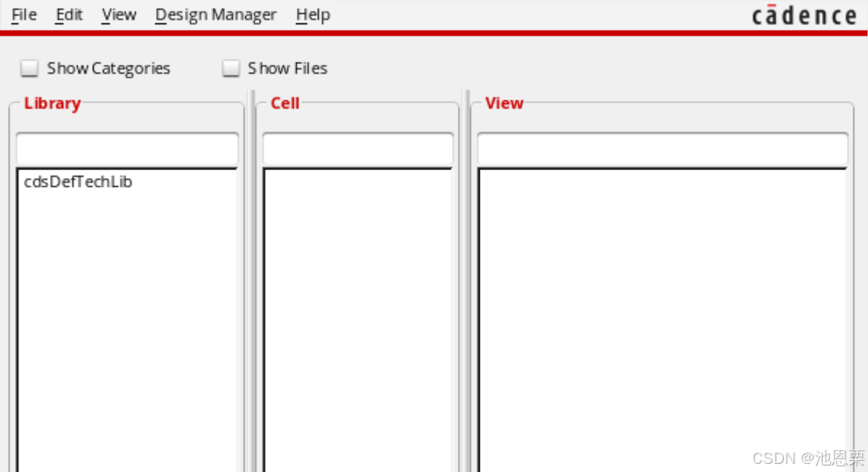The height and width of the screenshot is (472, 868).
Task: Click the View filter input field
Action: coord(663,148)
